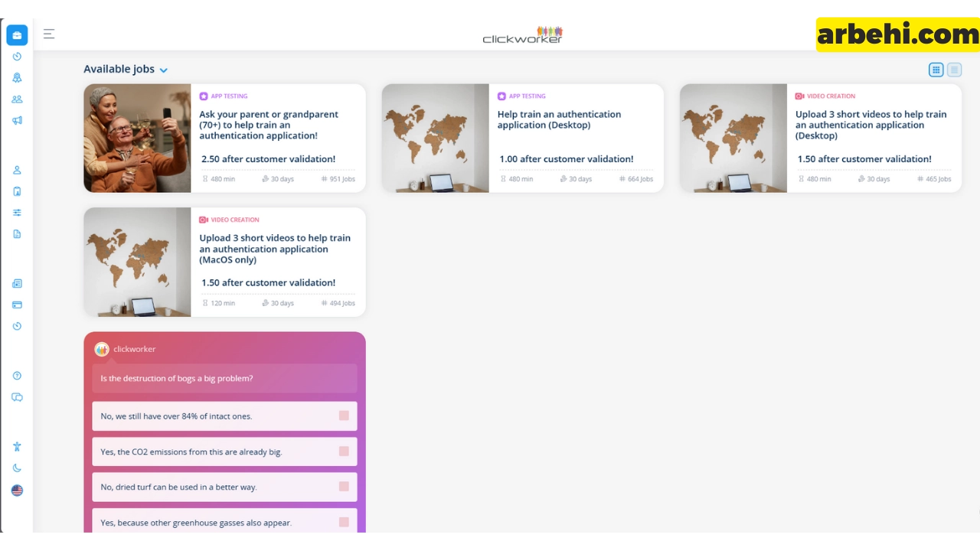Open the accessibility figure icon
The width and height of the screenshot is (980, 551).
point(17,447)
